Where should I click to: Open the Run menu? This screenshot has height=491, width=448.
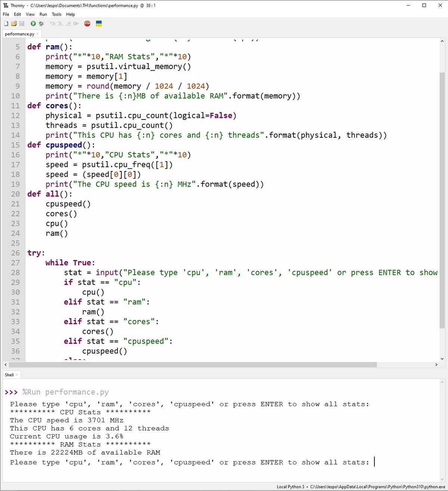click(43, 15)
